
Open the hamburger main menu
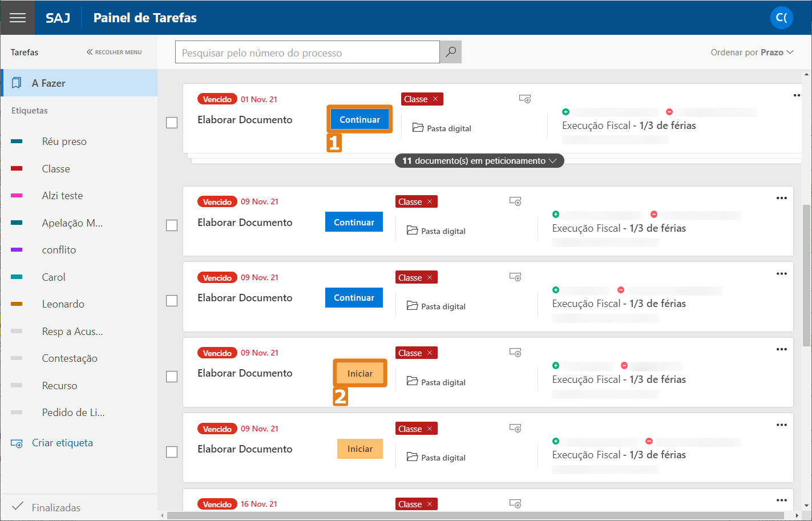[x=18, y=18]
